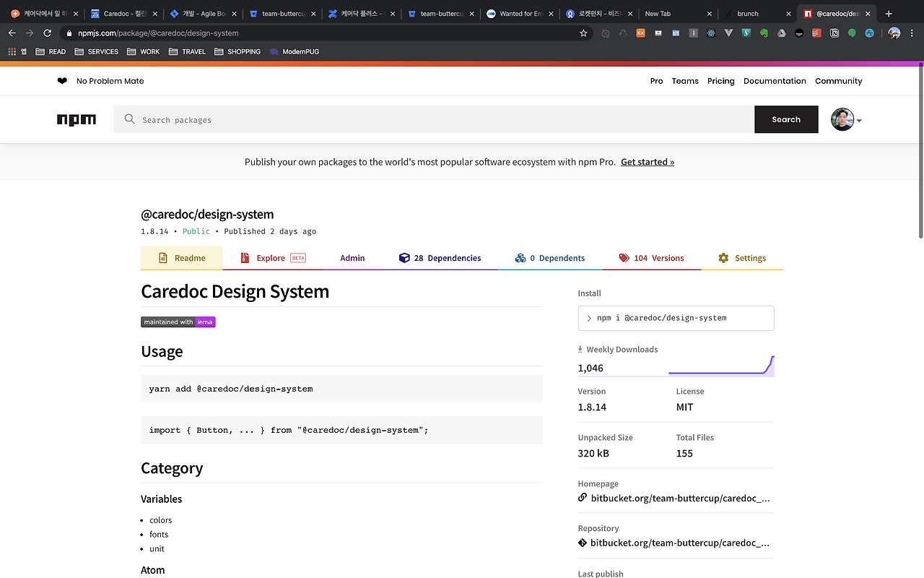Image resolution: width=924 pixels, height=578 pixels.
Task: Click the npm install command box
Action: coord(676,318)
